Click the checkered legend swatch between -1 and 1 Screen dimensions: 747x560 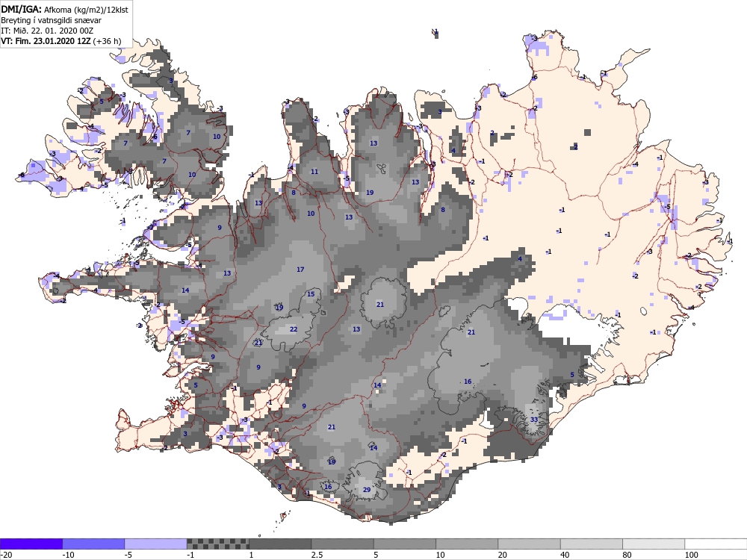tap(217, 544)
